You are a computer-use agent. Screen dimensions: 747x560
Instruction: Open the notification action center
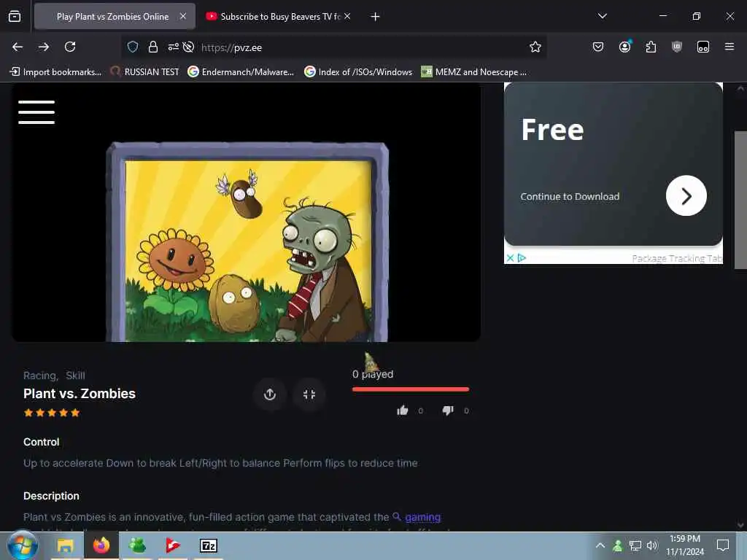point(723,545)
